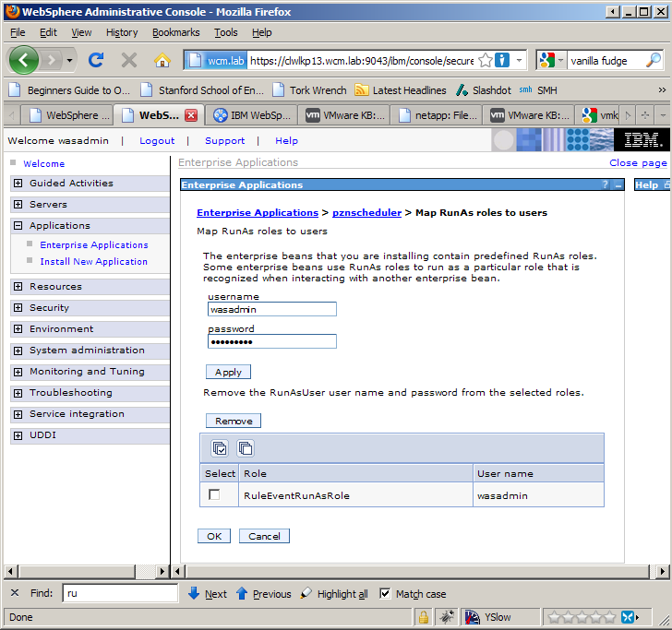Click the console Help link

286,140
